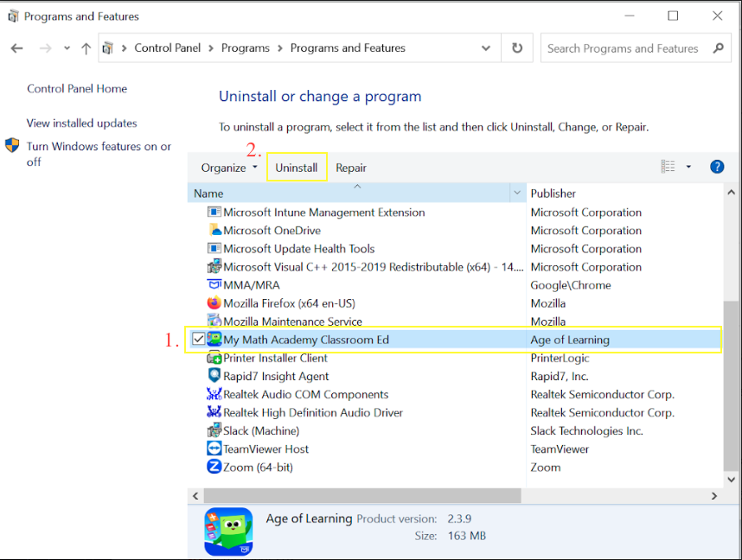Select the Mozilla Firefox (x64 en-US) row

[x=454, y=302]
